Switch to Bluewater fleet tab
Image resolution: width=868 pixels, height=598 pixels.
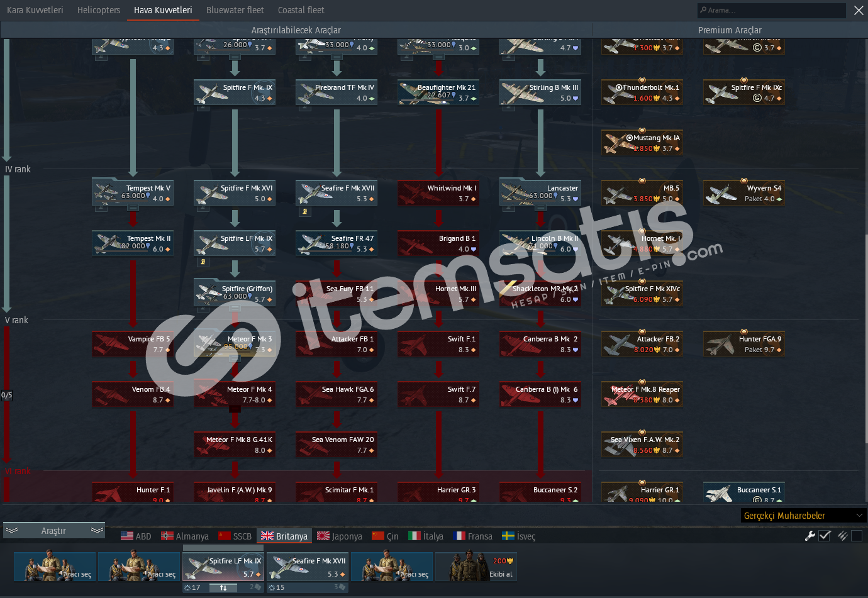point(235,10)
